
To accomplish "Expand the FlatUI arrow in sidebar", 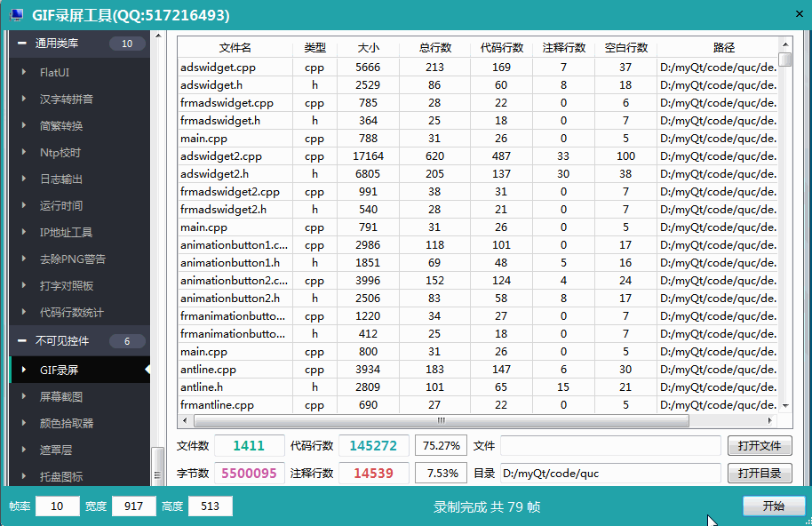I will coord(24,72).
